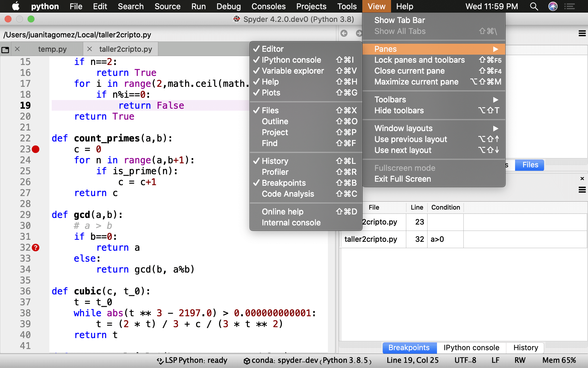Open the upper pane options hamburger menu

(582, 33)
